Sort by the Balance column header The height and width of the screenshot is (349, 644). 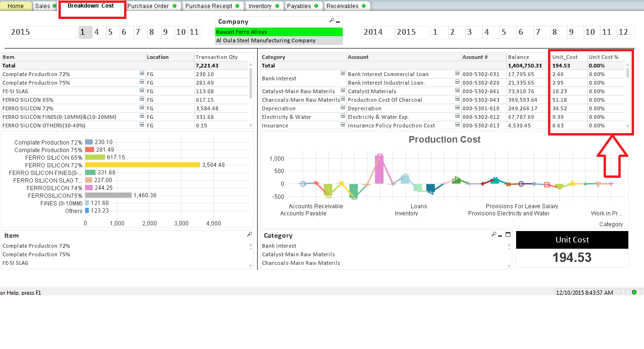coord(518,57)
